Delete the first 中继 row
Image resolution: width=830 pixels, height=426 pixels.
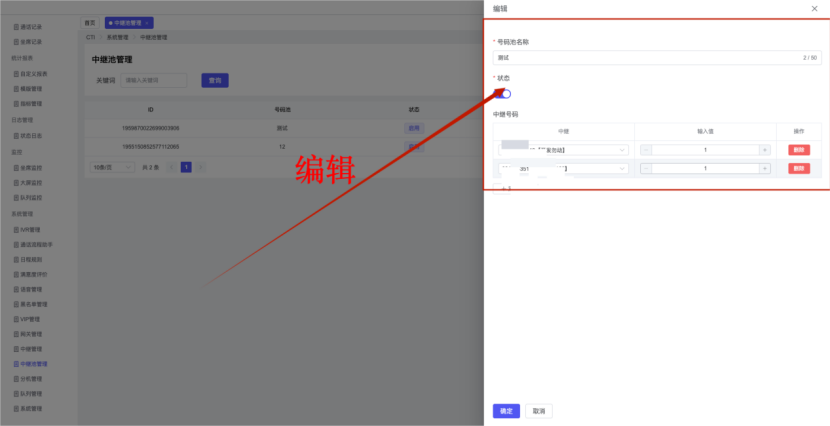point(799,150)
